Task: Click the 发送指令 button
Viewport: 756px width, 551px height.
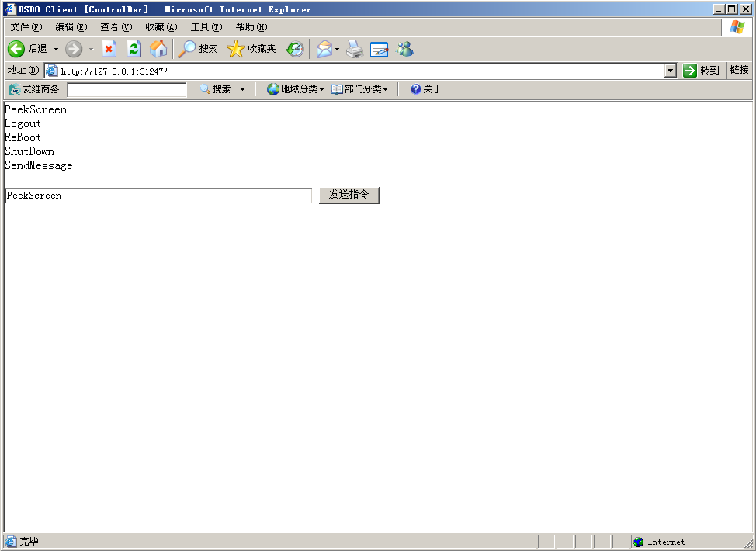Action: tap(349, 196)
